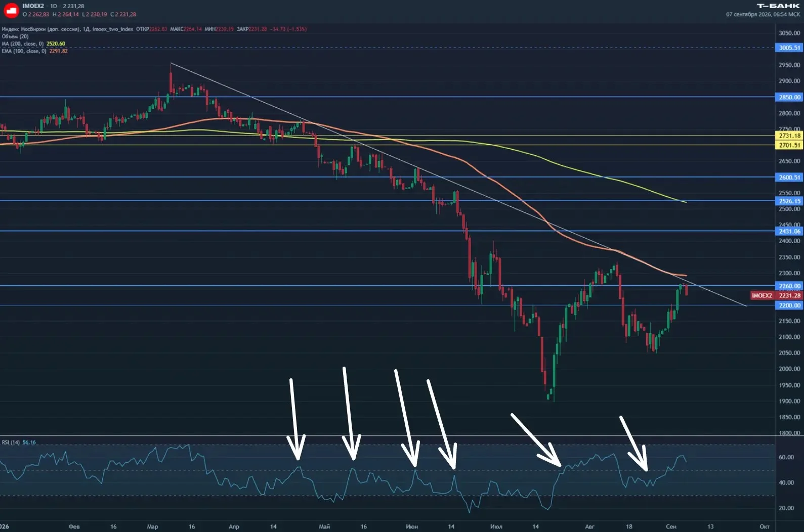This screenshot has height=532, width=804.
Task: Click the 2526.15 horizontal line price label
Action: 789,201
